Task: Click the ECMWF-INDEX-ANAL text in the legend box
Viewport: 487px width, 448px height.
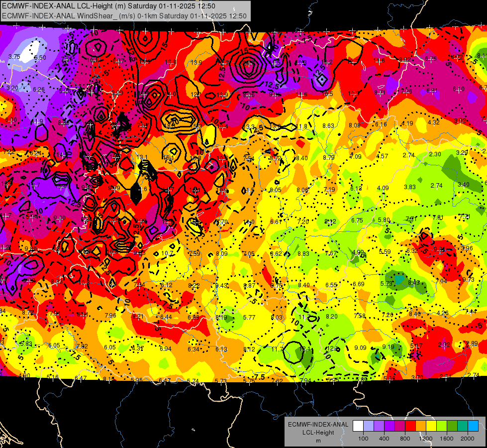Action: click(318, 425)
